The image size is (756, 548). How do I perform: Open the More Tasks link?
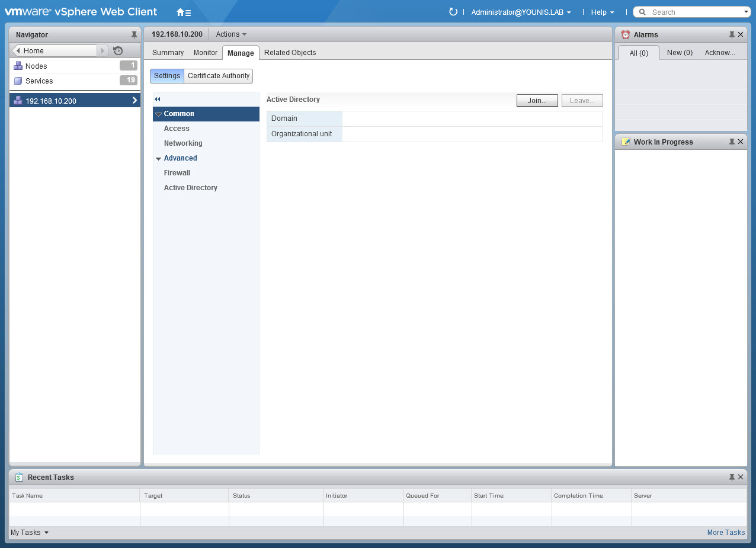(726, 533)
